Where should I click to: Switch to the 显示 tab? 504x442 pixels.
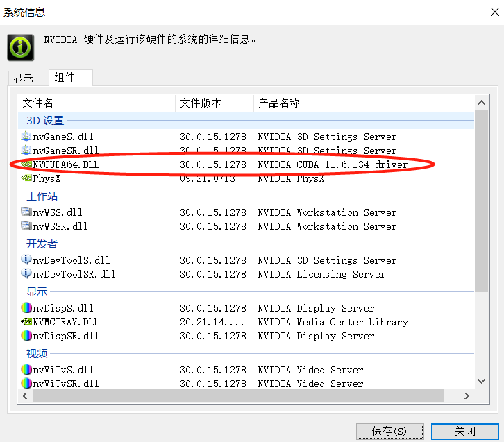pos(23,78)
